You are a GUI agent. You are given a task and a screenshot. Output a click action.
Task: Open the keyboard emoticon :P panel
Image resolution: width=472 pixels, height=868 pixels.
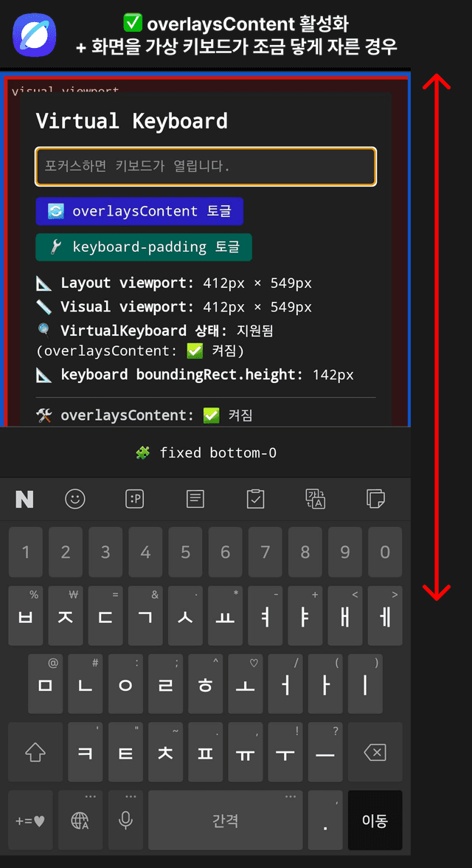[x=135, y=499]
